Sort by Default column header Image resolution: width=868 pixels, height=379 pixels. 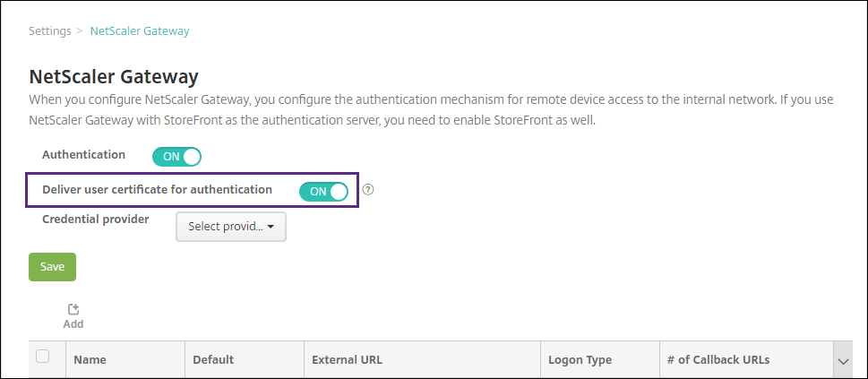click(x=213, y=360)
